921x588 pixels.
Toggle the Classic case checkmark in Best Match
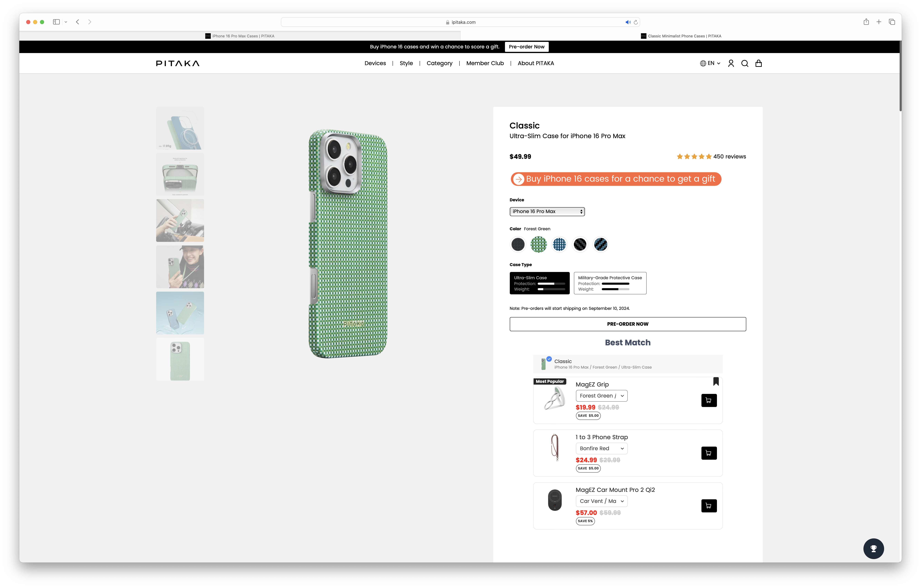pos(549,359)
